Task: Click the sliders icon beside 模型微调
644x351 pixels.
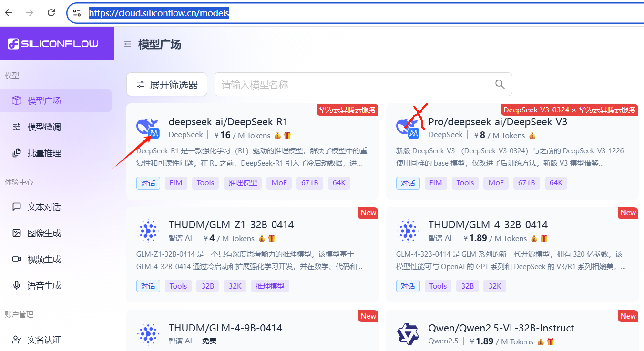Action: click(17, 127)
